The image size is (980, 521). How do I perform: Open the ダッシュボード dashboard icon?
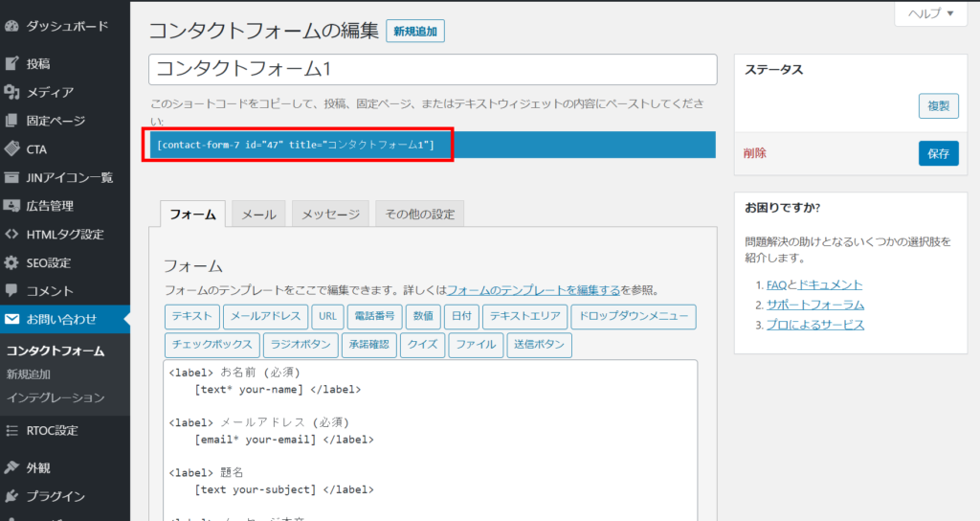point(11,26)
